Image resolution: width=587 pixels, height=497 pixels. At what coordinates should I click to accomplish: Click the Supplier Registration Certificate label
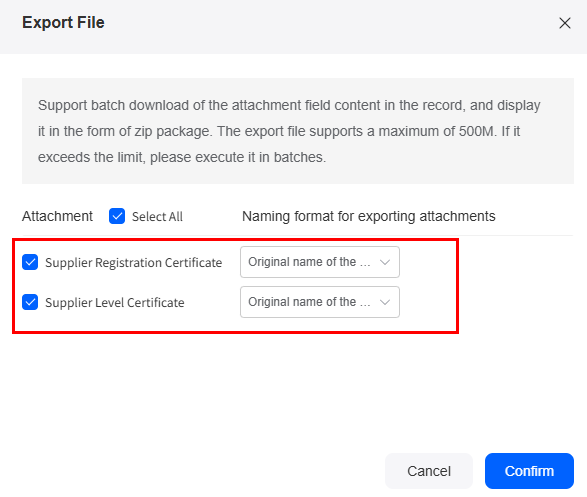coord(133,263)
